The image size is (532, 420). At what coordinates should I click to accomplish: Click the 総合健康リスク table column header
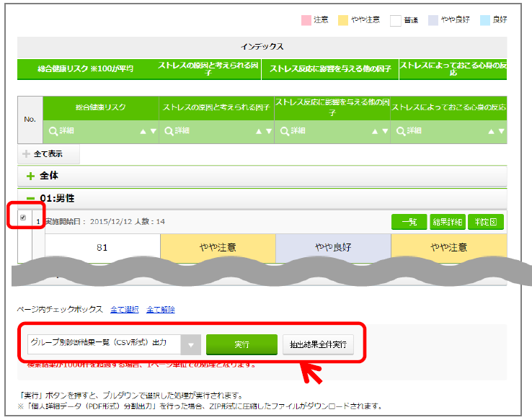pos(101,107)
